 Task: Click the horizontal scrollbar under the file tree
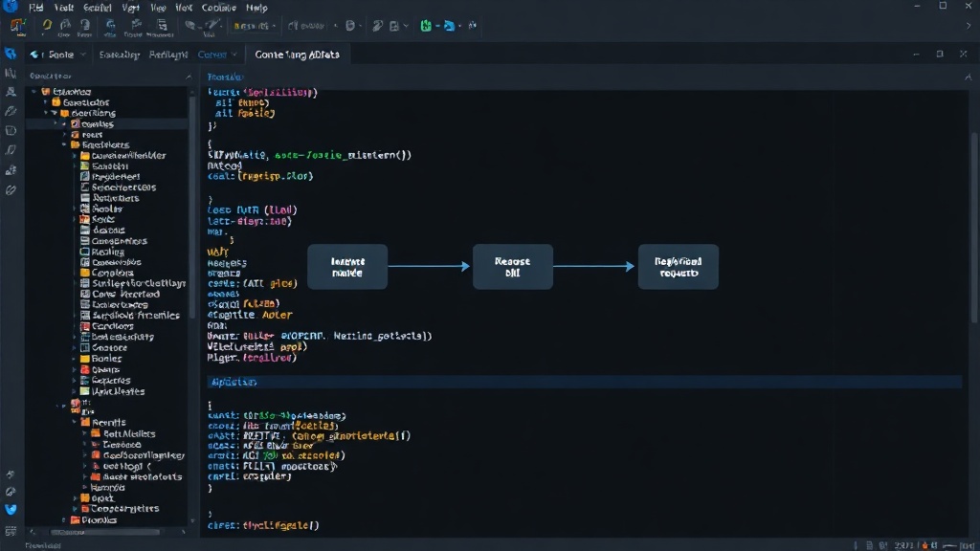pyautogui.click(x=105, y=532)
